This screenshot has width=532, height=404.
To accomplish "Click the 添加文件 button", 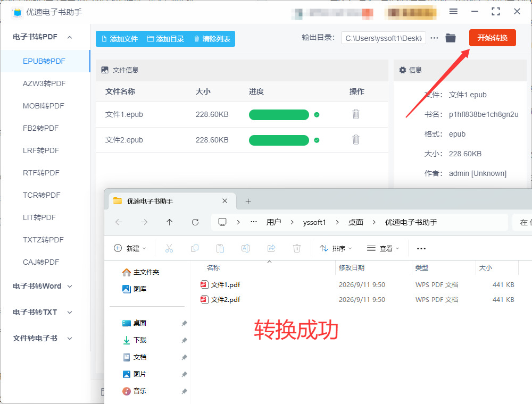I will [x=119, y=39].
